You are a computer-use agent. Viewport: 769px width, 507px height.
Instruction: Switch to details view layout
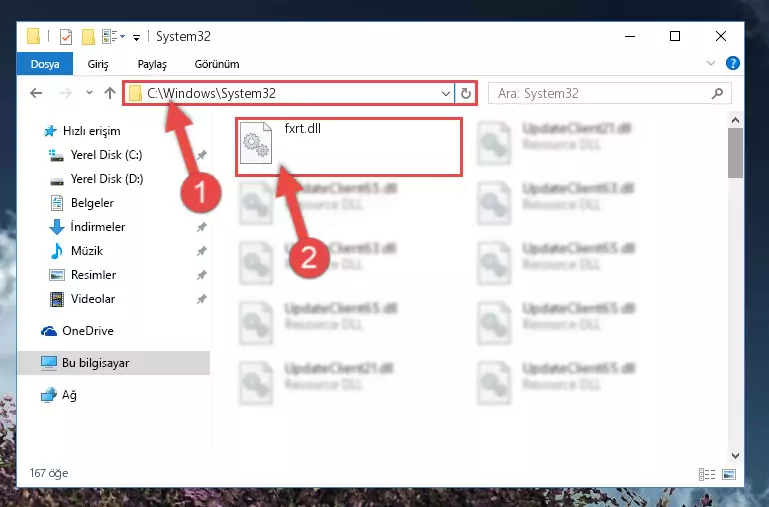tap(707, 474)
